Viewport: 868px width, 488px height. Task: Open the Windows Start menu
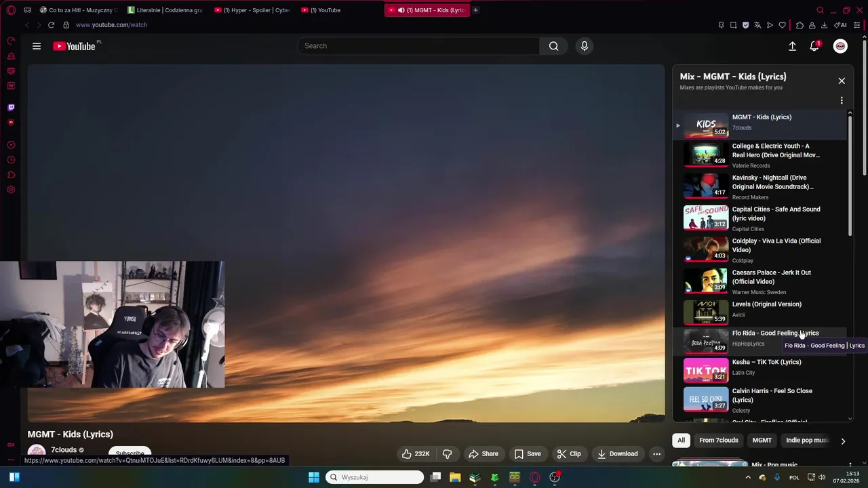click(313, 477)
